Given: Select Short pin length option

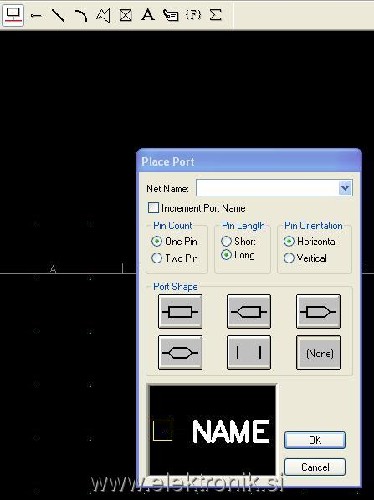Looking at the screenshot, I should click(226, 241).
